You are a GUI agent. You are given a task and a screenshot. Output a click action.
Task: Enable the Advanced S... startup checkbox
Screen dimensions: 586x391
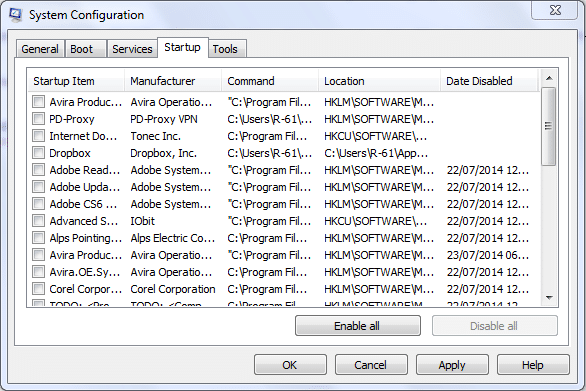[x=38, y=221]
